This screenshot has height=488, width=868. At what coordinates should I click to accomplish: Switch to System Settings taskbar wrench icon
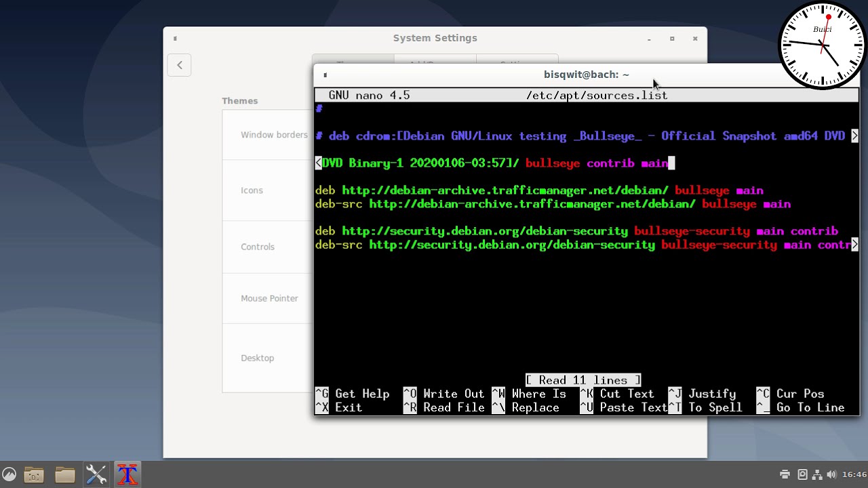click(96, 474)
